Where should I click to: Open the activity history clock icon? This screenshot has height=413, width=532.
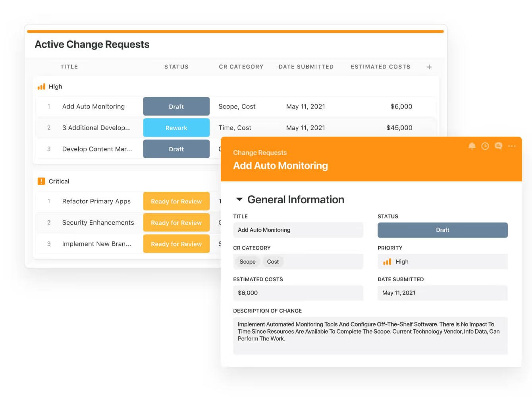click(x=485, y=146)
